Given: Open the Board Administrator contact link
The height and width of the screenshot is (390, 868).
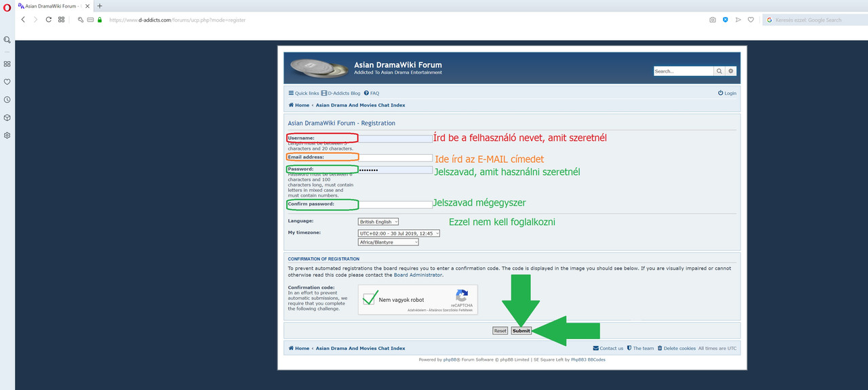Looking at the screenshot, I should [x=418, y=275].
